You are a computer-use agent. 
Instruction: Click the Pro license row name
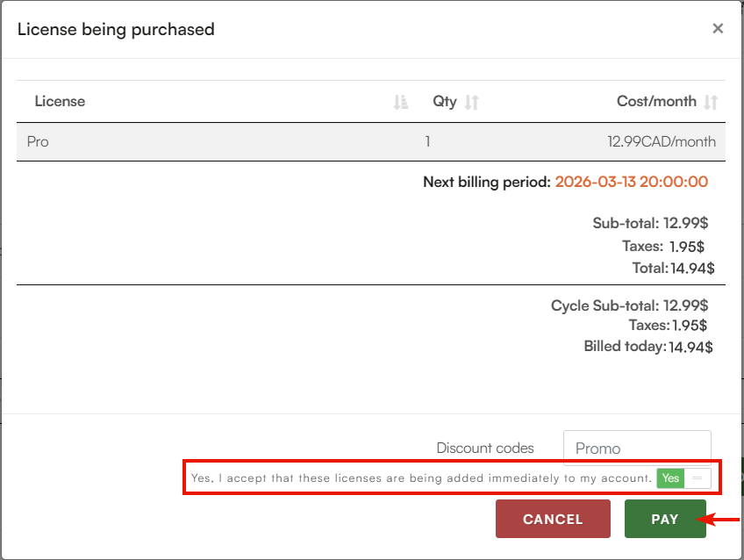38,141
